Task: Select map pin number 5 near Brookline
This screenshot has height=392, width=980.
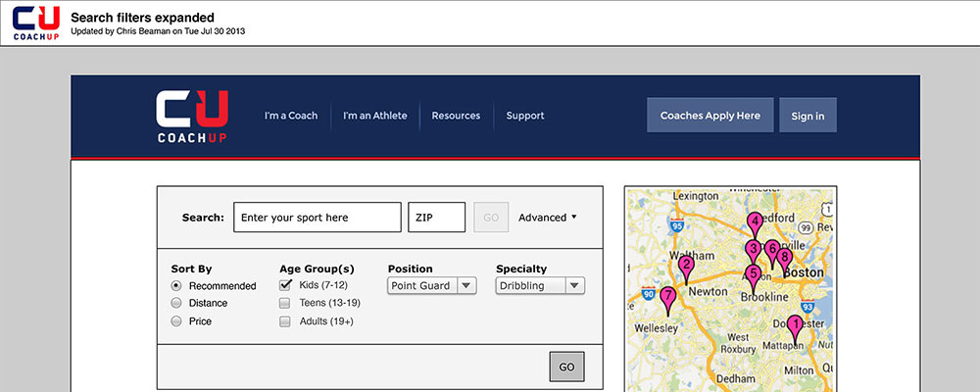Action: coord(753,279)
